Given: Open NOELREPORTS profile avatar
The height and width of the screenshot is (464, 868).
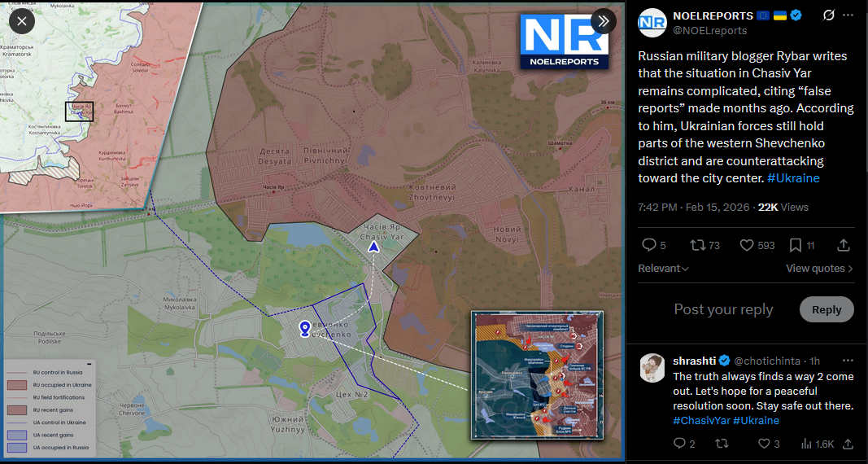Looking at the screenshot, I should click(652, 23).
